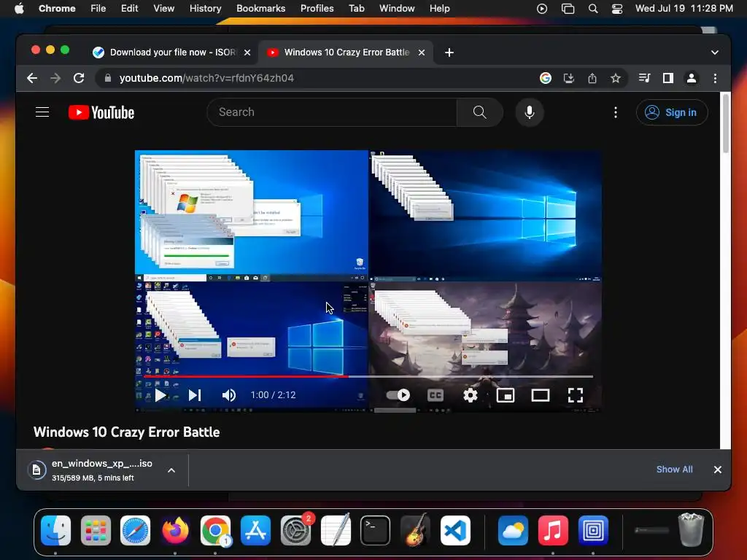Open the File menu
This screenshot has height=560, width=747.
[x=98, y=9]
